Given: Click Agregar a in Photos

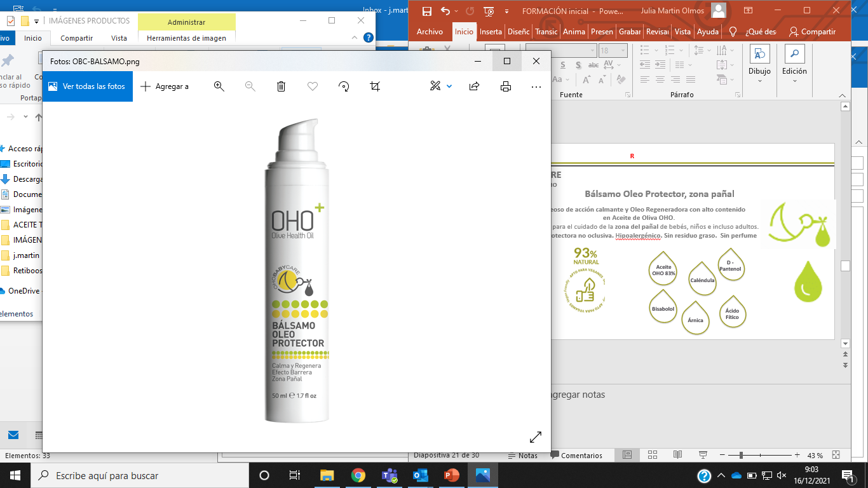Looking at the screenshot, I should pos(165,86).
